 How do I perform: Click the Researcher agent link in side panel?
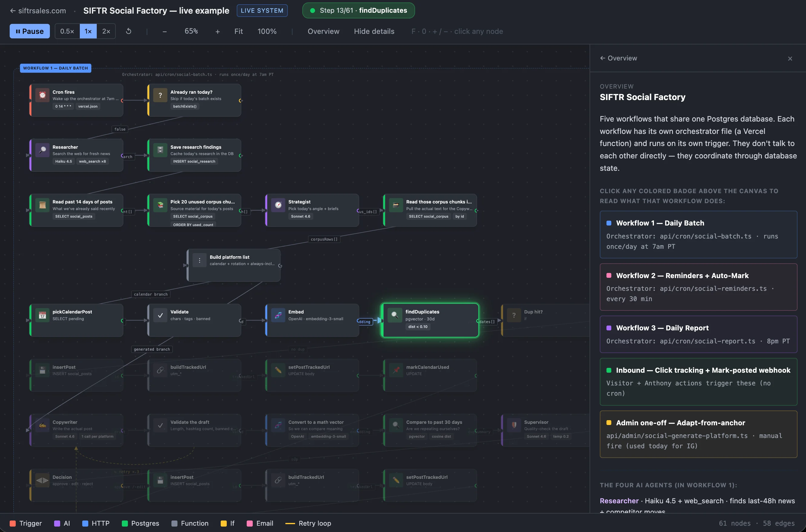619,501
